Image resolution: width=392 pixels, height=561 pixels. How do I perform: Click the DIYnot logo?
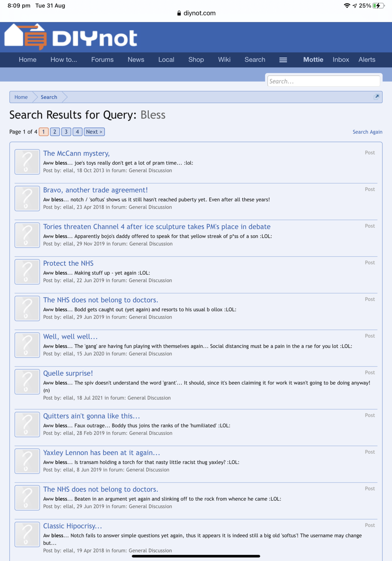(70, 37)
